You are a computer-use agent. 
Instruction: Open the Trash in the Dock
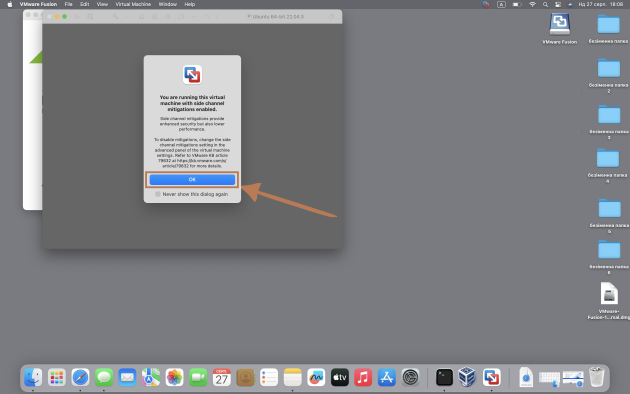point(596,377)
